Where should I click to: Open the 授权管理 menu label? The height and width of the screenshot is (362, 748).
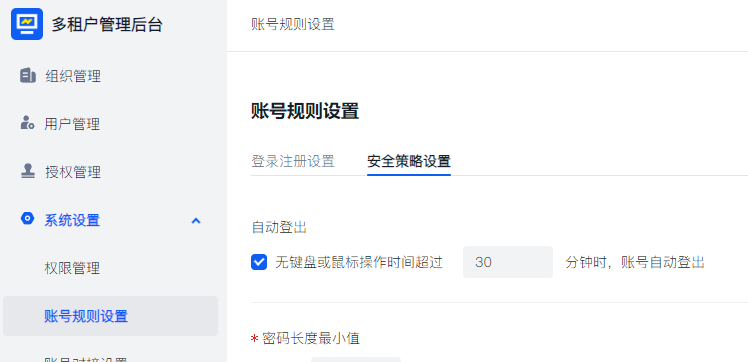tap(73, 172)
